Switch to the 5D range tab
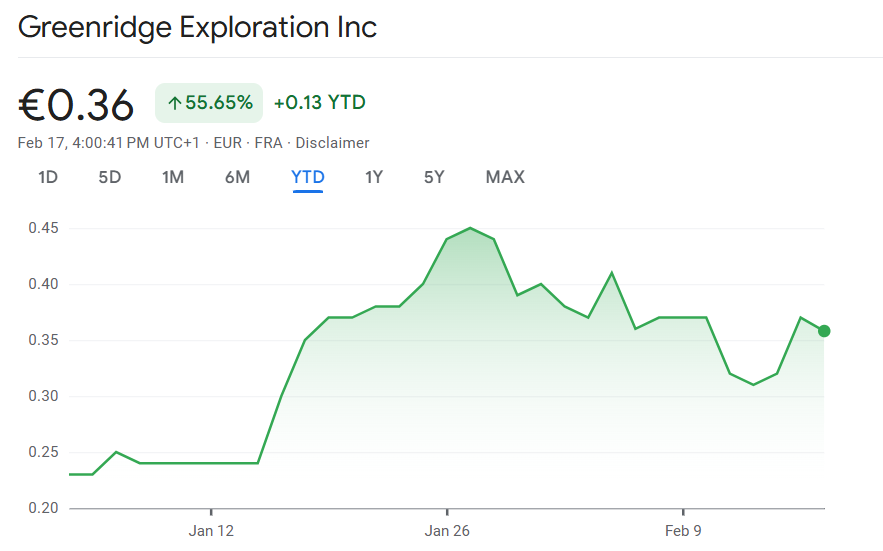This screenshot has height=551, width=883. click(109, 177)
